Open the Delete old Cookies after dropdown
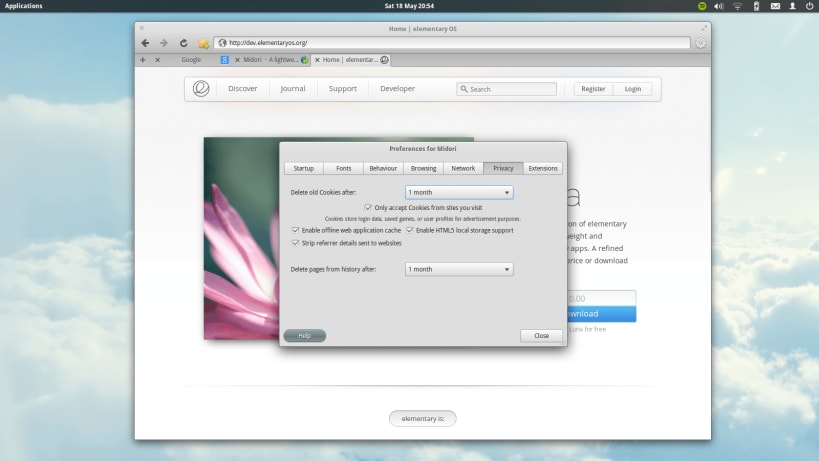 pos(459,193)
